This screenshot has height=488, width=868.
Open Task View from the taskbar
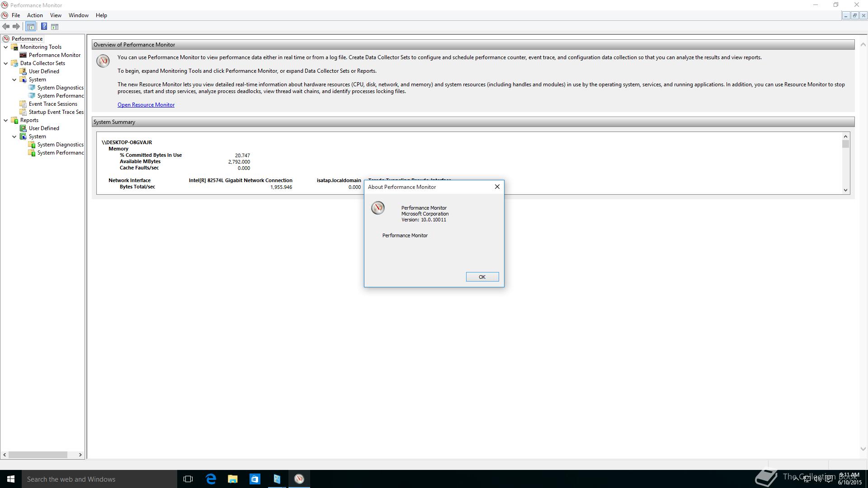click(188, 479)
